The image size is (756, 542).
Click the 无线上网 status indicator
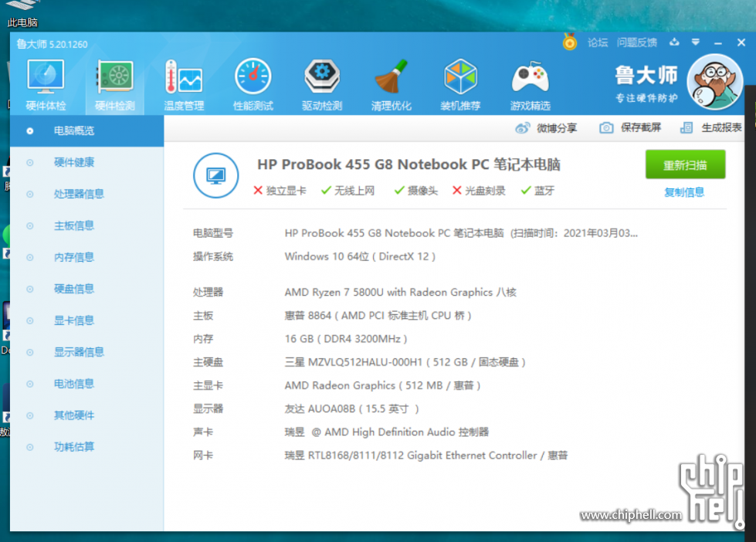[x=347, y=191]
